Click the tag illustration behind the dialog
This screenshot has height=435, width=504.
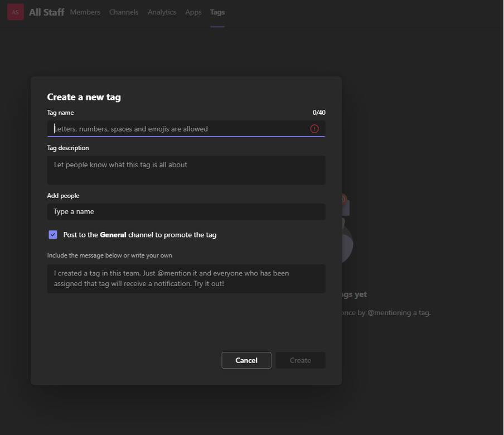point(347,229)
